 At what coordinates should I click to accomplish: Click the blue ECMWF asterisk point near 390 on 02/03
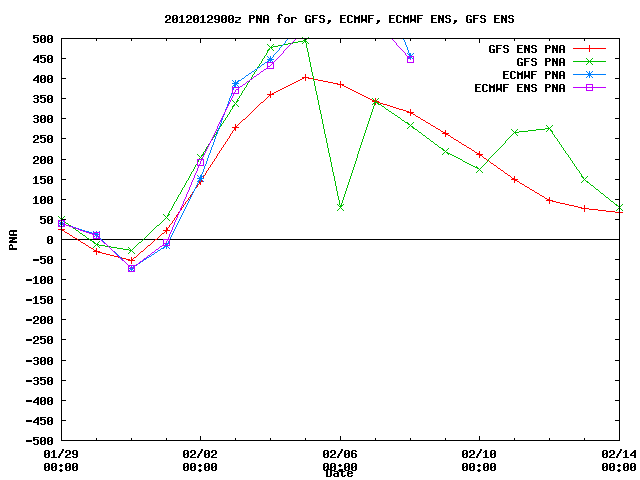click(x=236, y=83)
